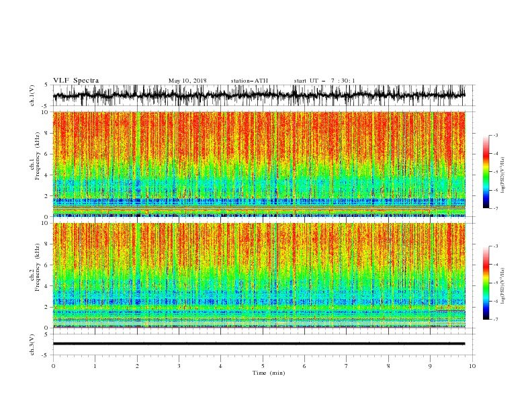
Task: Click the time axis tick label "2"
Action: (x=137, y=366)
